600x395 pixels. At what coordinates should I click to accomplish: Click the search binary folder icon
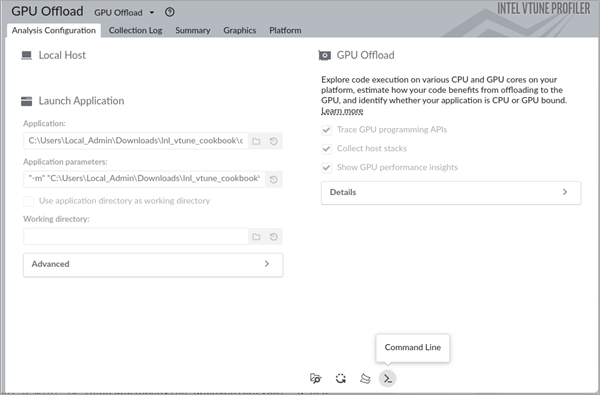(x=315, y=379)
